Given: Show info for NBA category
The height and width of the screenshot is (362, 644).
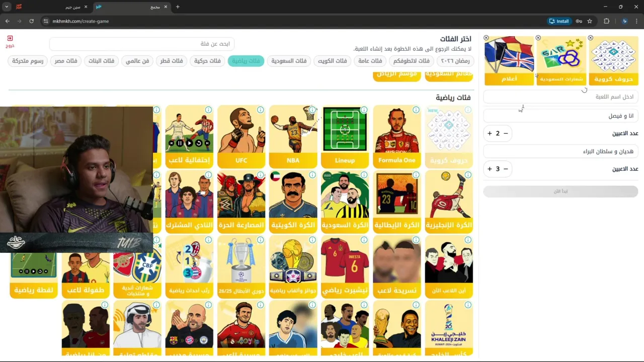Looking at the screenshot, I should click(x=312, y=110).
